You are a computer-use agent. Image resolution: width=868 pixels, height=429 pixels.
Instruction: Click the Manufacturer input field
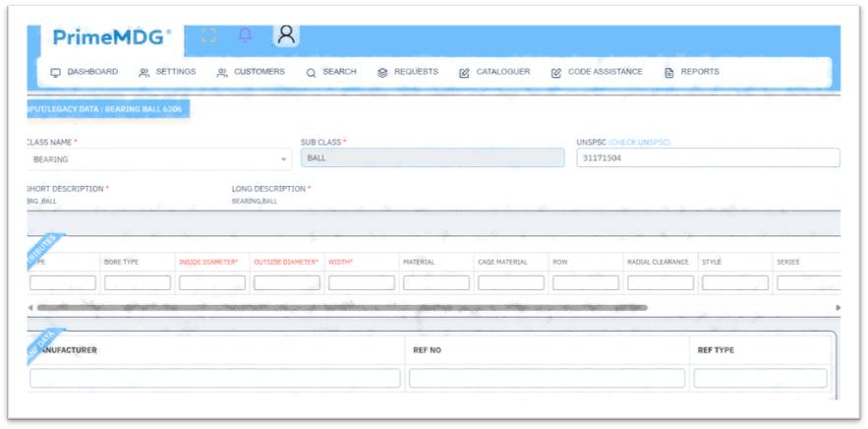click(215, 379)
